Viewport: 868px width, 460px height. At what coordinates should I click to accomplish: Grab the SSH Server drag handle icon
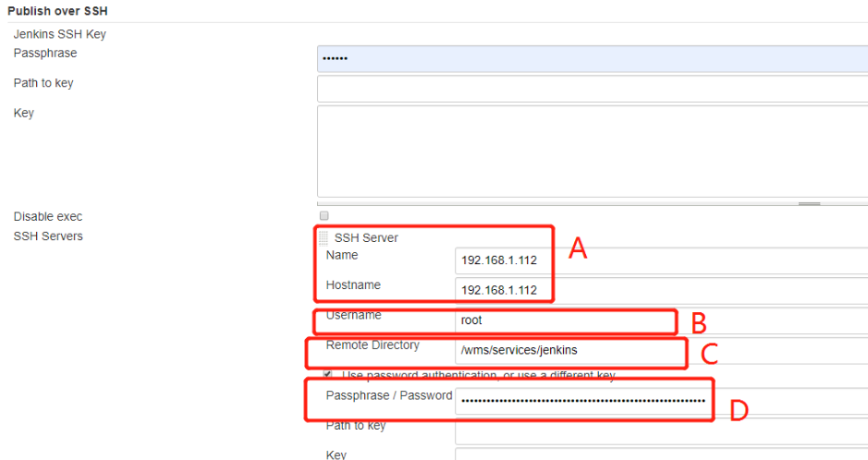[324, 237]
